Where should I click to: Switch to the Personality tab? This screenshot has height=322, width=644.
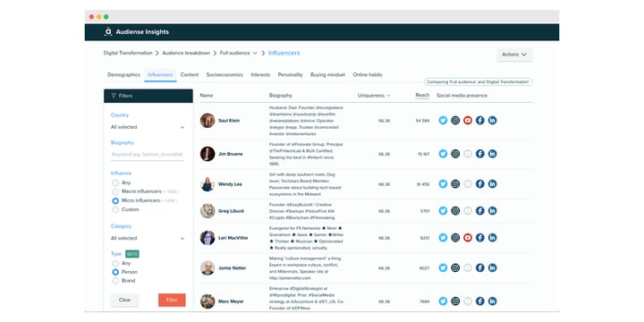click(x=290, y=75)
